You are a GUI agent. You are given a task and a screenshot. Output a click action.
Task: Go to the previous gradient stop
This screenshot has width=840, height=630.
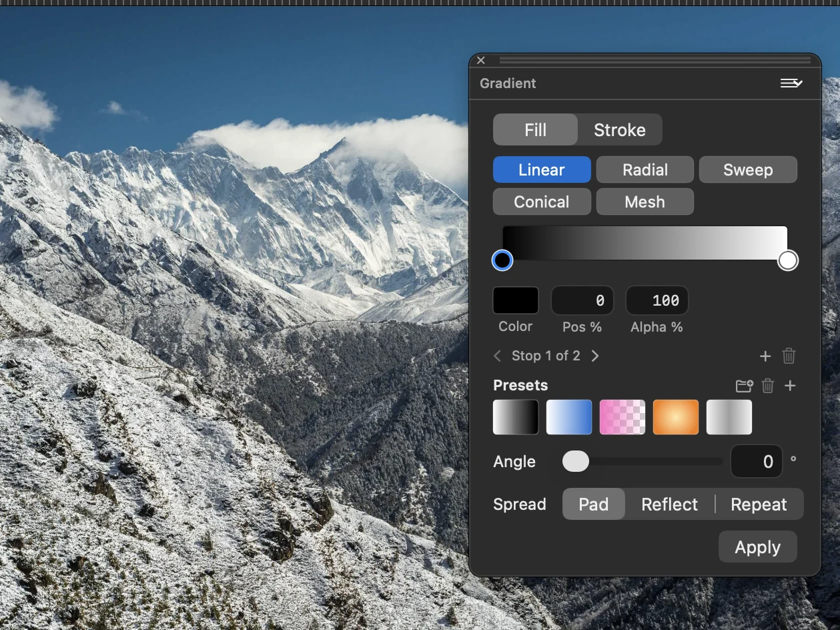coord(497,356)
